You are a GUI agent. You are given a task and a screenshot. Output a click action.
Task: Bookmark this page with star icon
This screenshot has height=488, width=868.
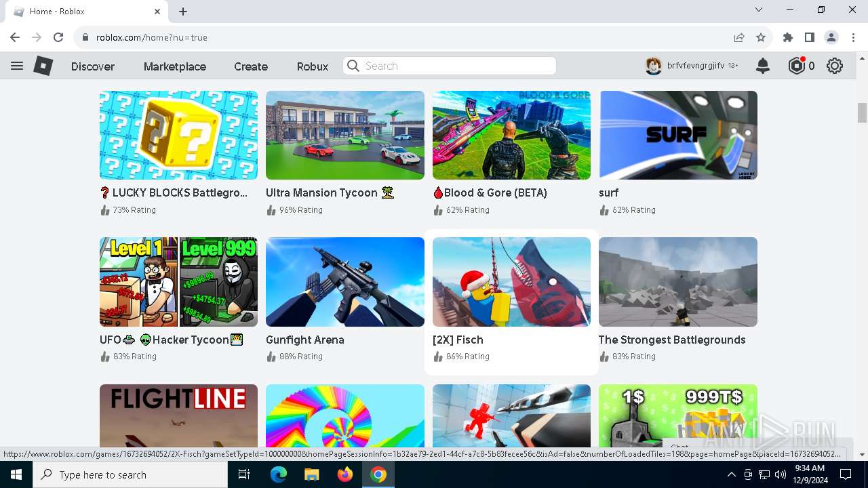[761, 37]
